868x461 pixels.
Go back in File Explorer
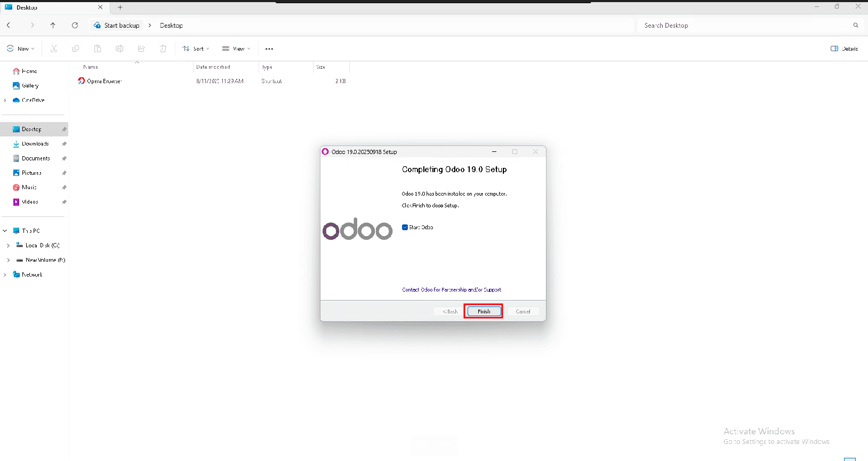[9, 25]
